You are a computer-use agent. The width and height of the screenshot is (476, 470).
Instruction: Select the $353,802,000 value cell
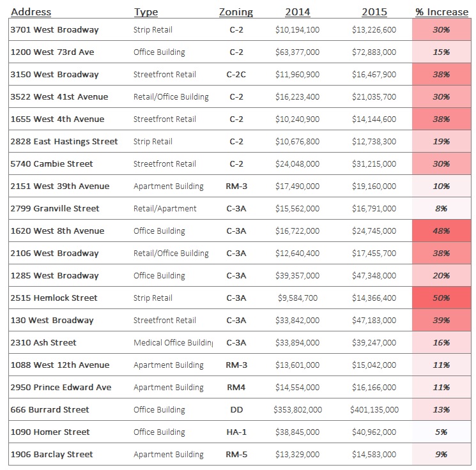[297, 410]
